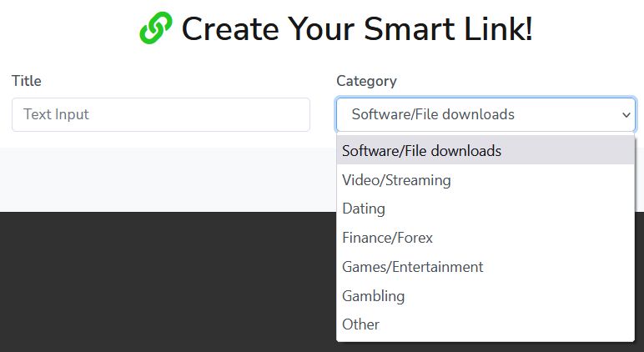Collapse the Category combo box showing Software/File downloads

click(x=484, y=115)
